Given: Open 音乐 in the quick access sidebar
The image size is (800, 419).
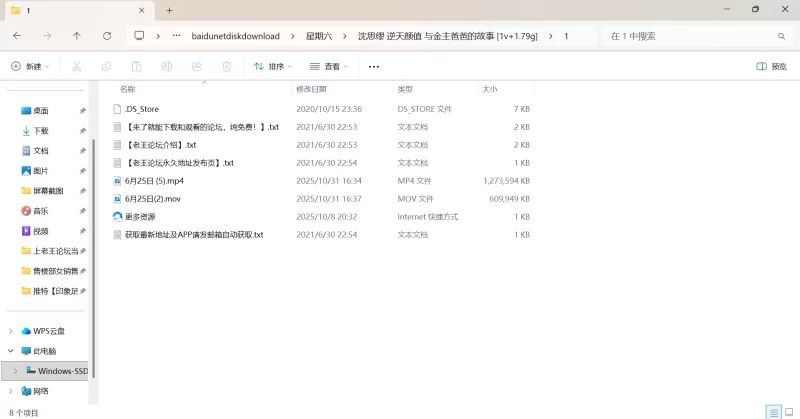Looking at the screenshot, I should tap(41, 211).
